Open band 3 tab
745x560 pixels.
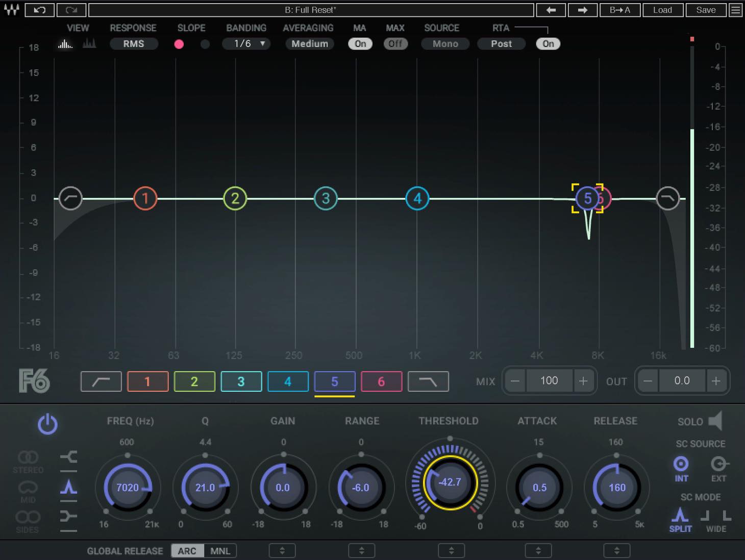pyautogui.click(x=241, y=381)
